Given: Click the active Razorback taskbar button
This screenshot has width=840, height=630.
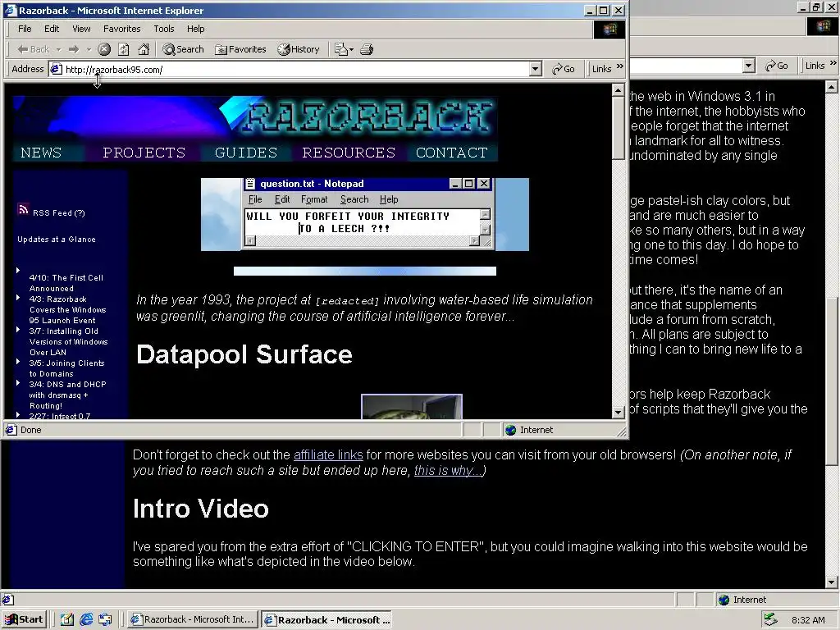Looking at the screenshot, I should [326, 619].
